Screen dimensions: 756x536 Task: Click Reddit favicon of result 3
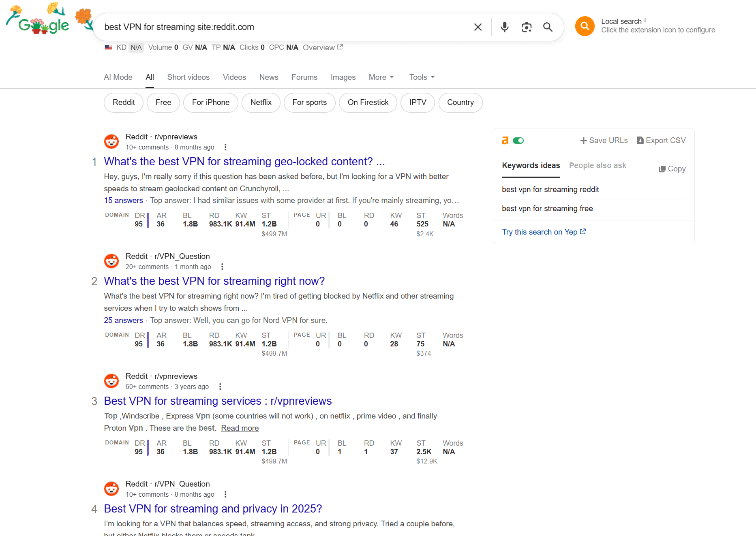111,381
